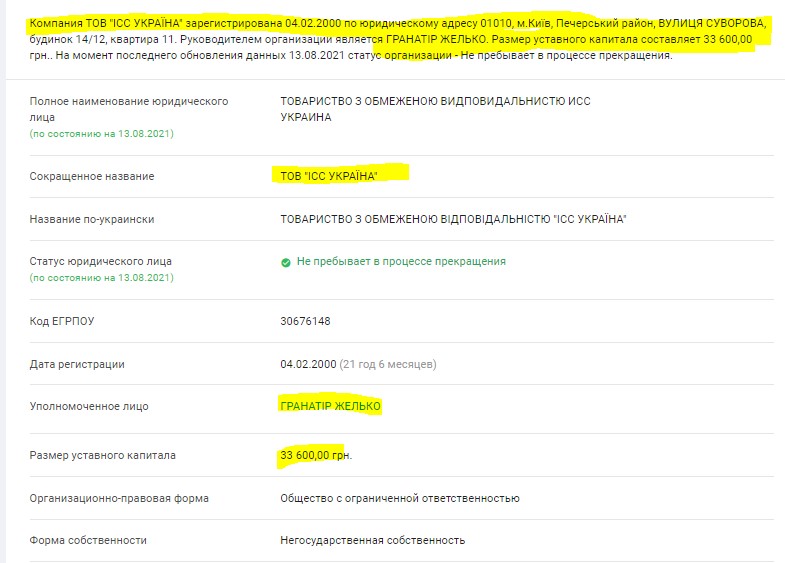
Task: Click the "Сокращенное название" row label
Action: 92,176
